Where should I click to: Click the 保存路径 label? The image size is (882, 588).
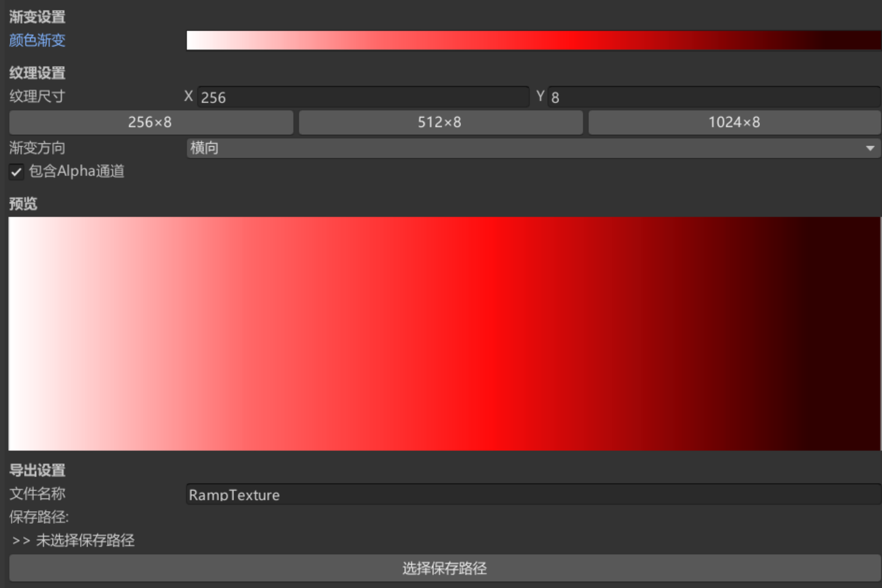[x=39, y=517]
